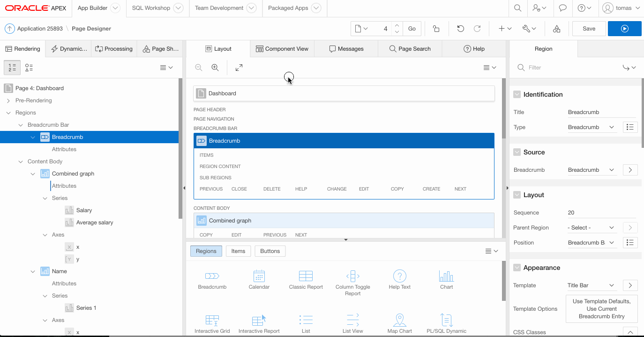Image resolution: width=644 pixels, height=337 pixels.
Task: Click the Save button
Action: pyautogui.click(x=589, y=29)
